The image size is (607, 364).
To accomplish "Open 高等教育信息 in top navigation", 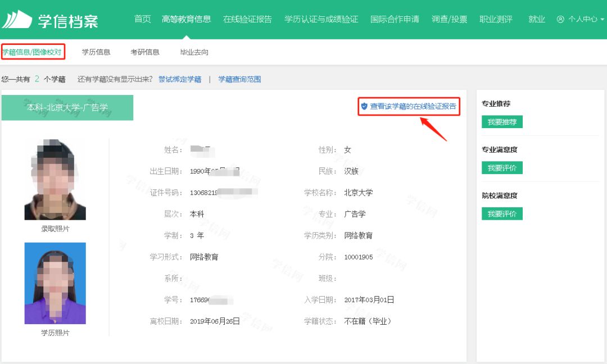I will [186, 19].
